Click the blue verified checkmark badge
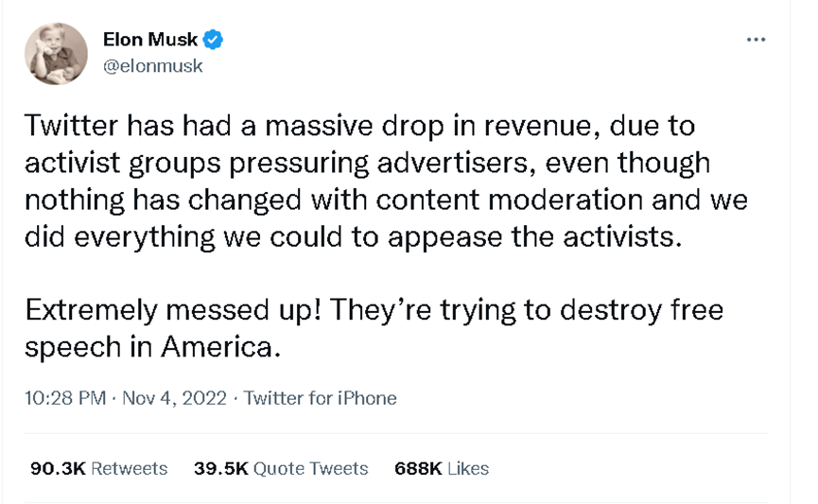The height and width of the screenshot is (504, 818). click(214, 41)
